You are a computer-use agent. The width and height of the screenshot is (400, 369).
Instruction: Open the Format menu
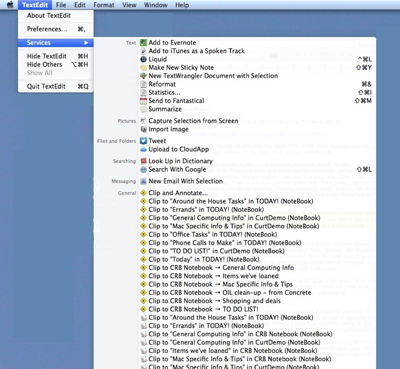coord(104,5)
